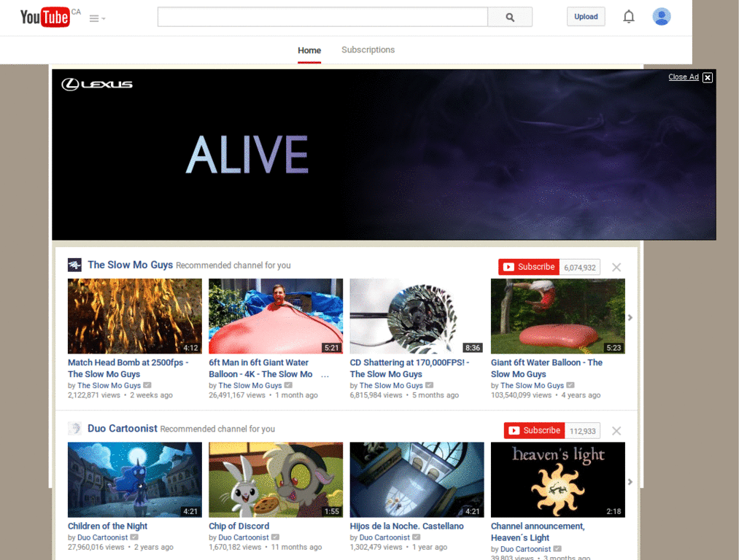Dismiss The Slow Mo Guys recommendation
The width and height of the screenshot is (747, 560).
click(x=616, y=267)
